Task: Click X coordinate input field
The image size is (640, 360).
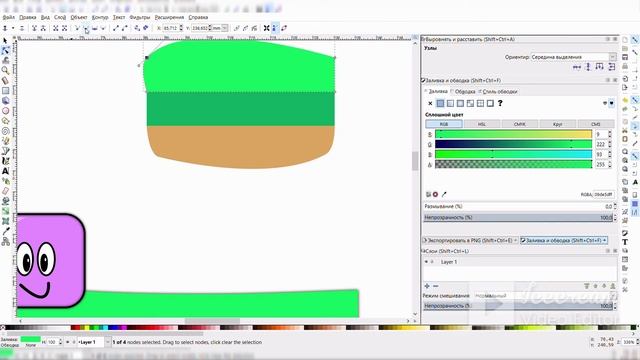Action: point(172,28)
